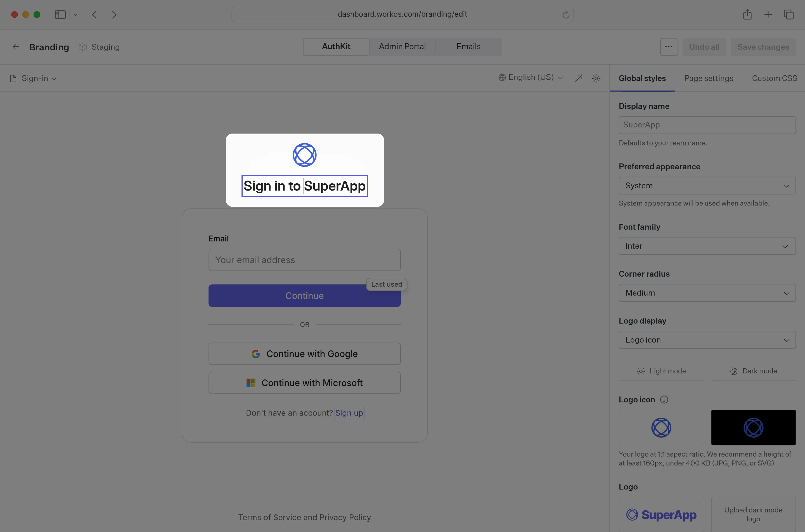This screenshot has height=532, width=805.
Task: Open the Custom CSS tab
Action: tap(774, 78)
